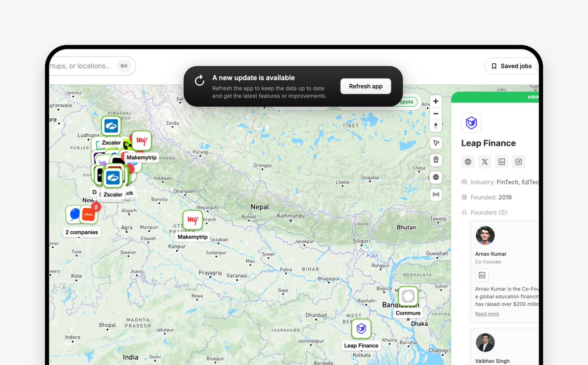
Task: Click the '2 companies' label
Action: click(82, 232)
